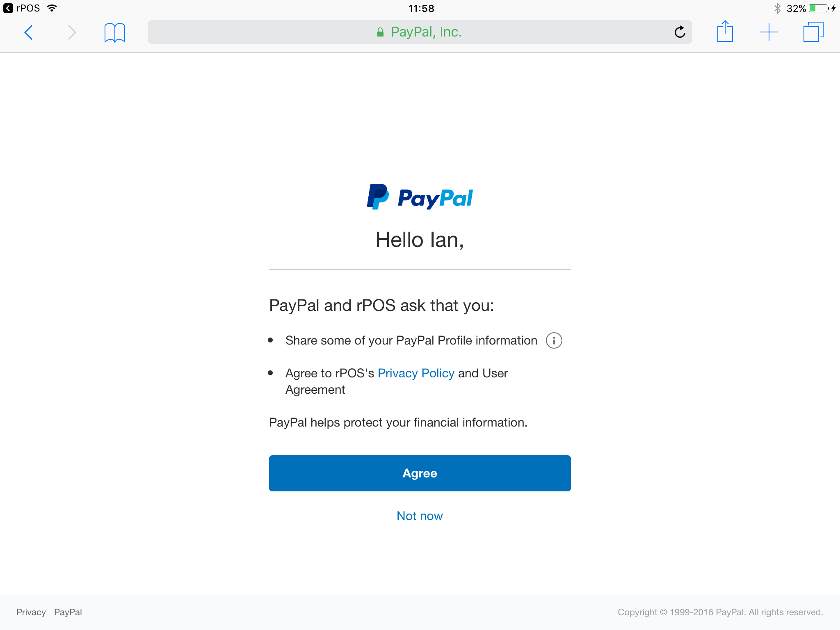
Task: Show info about shared PayPal Profile information
Action: [554, 340]
